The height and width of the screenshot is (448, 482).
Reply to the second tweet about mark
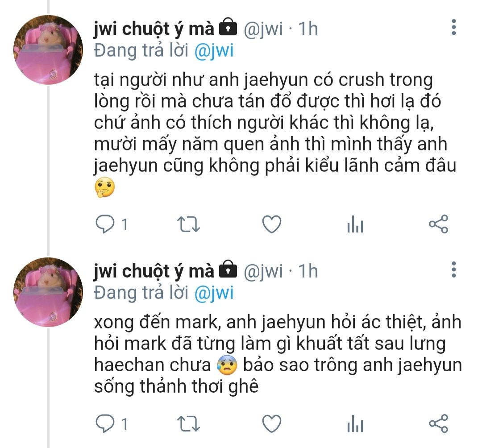point(105,424)
